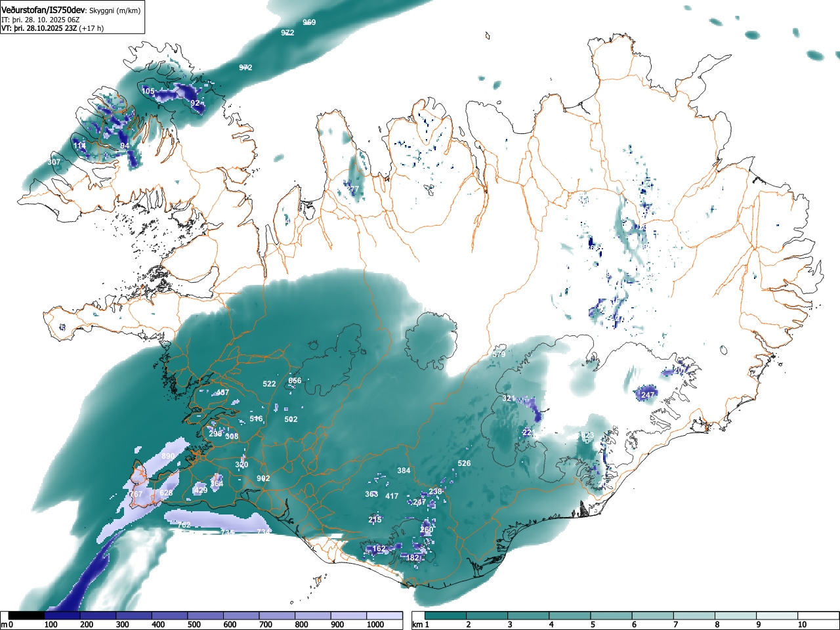Click the km legend tick label '4'
Image resolution: width=840 pixels, height=630 pixels.
coord(551,625)
